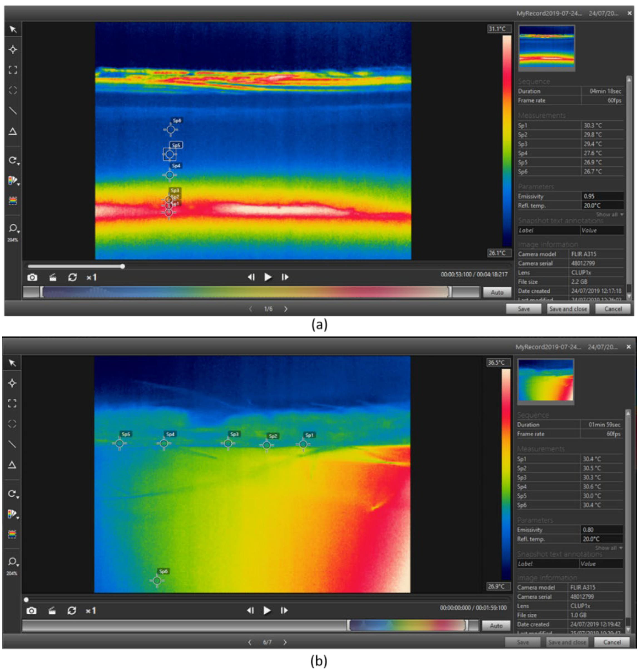Toggle Auto scale button beside 04:18 timeline
Screen dimensions: 639x672
[497, 292]
